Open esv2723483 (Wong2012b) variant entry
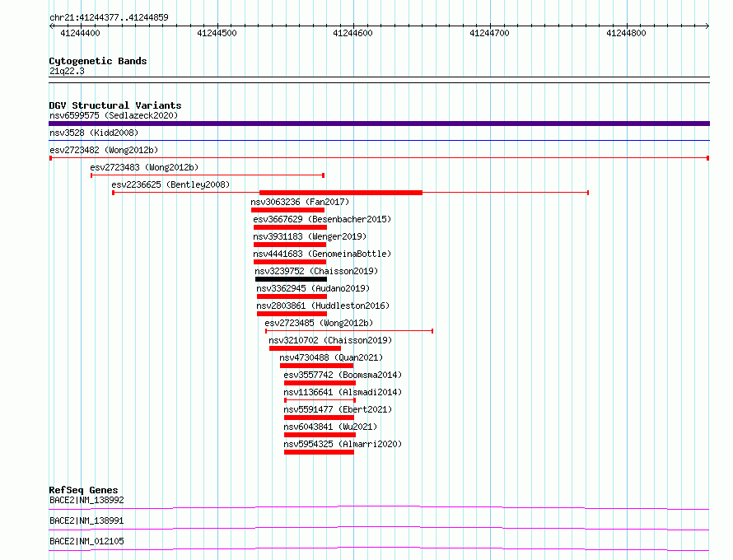This screenshot has height=560, width=733. [x=144, y=167]
